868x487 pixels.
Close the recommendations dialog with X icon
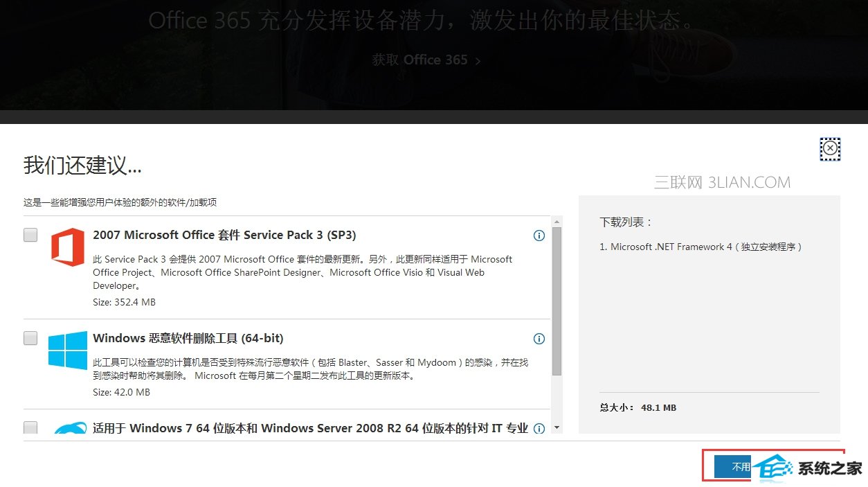[830, 148]
